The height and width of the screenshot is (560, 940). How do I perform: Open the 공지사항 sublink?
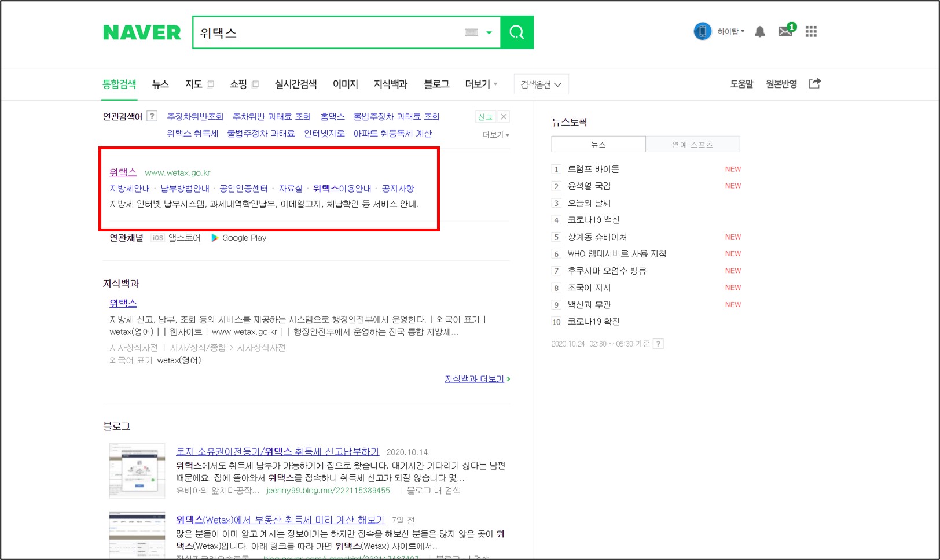point(398,189)
